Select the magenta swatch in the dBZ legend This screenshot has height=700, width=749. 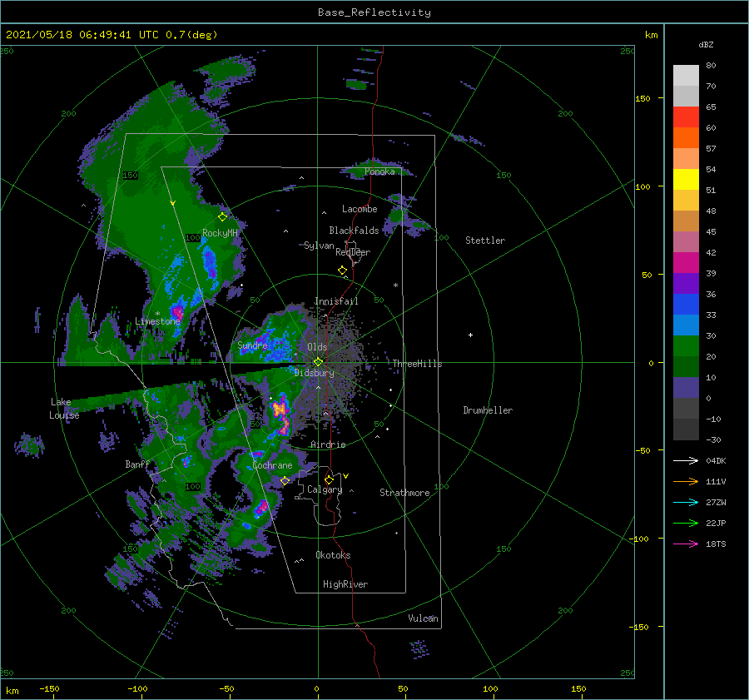tap(686, 263)
